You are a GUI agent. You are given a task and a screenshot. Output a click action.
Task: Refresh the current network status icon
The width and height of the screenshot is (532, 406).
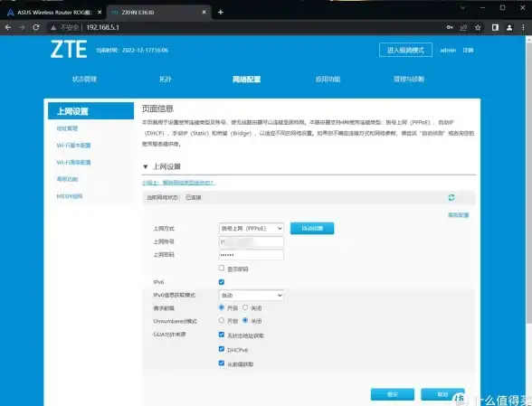pos(451,197)
